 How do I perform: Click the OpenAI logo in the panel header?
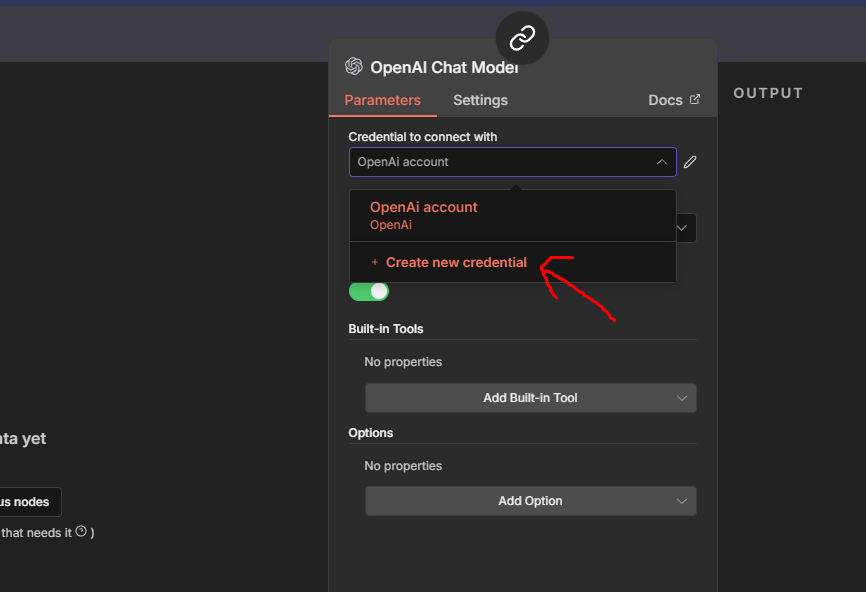click(354, 66)
